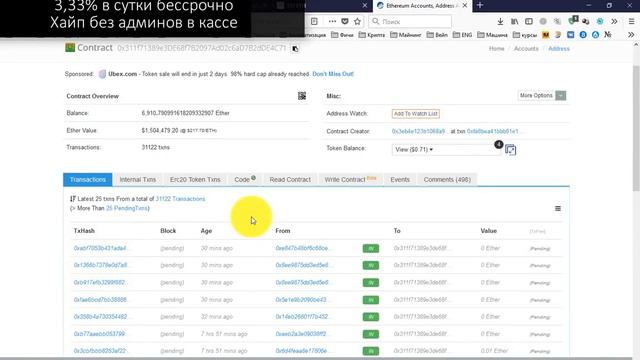
Task: Switch to the Internal Txns tab
Action: point(138,180)
